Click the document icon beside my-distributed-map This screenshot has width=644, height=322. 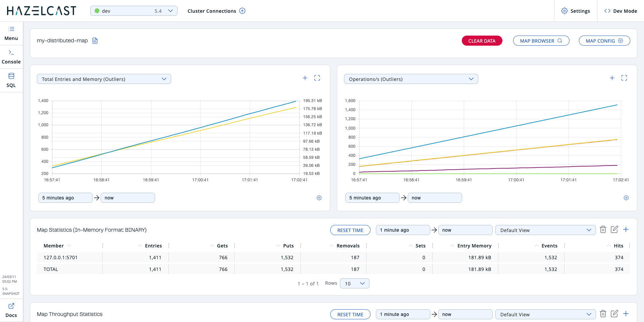pos(95,41)
